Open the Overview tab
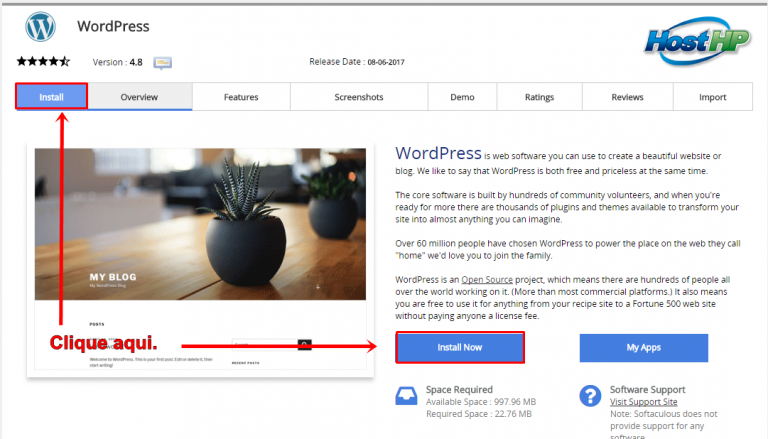The image size is (768, 439). [x=140, y=97]
